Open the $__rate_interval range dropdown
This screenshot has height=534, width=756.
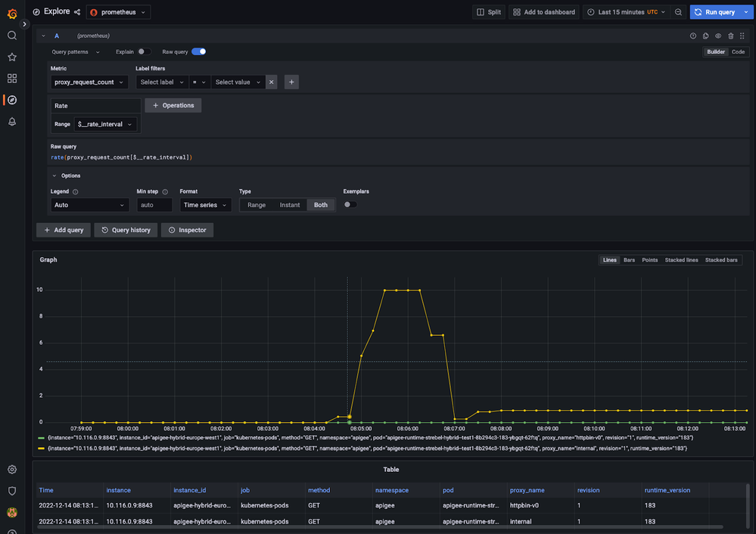tap(105, 124)
